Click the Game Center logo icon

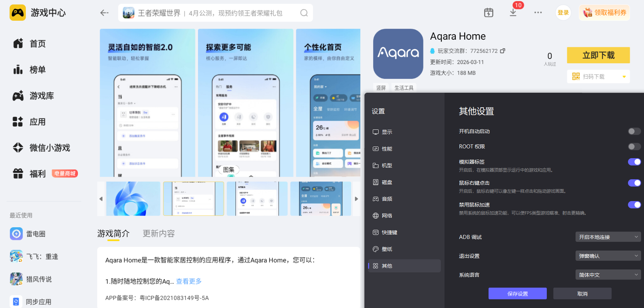[x=17, y=13]
